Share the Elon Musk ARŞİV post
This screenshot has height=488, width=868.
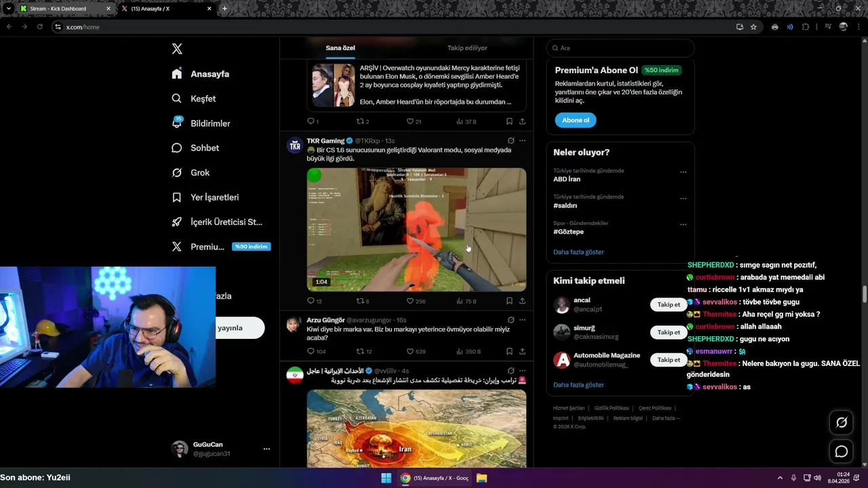pos(522,121)
